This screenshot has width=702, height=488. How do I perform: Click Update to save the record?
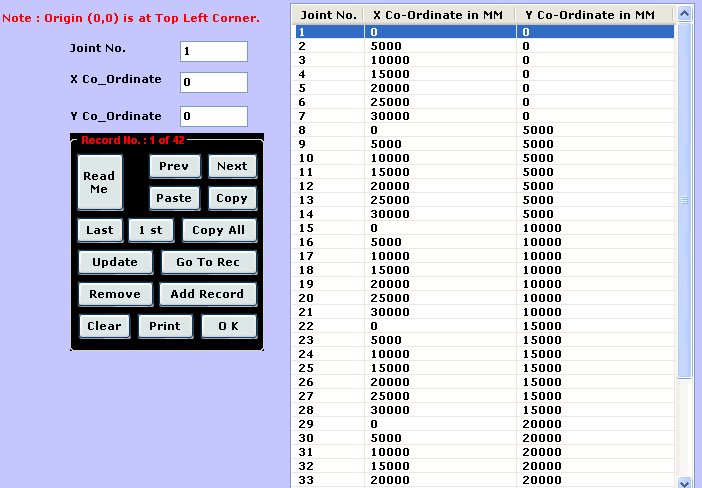[x=115, y=262]
